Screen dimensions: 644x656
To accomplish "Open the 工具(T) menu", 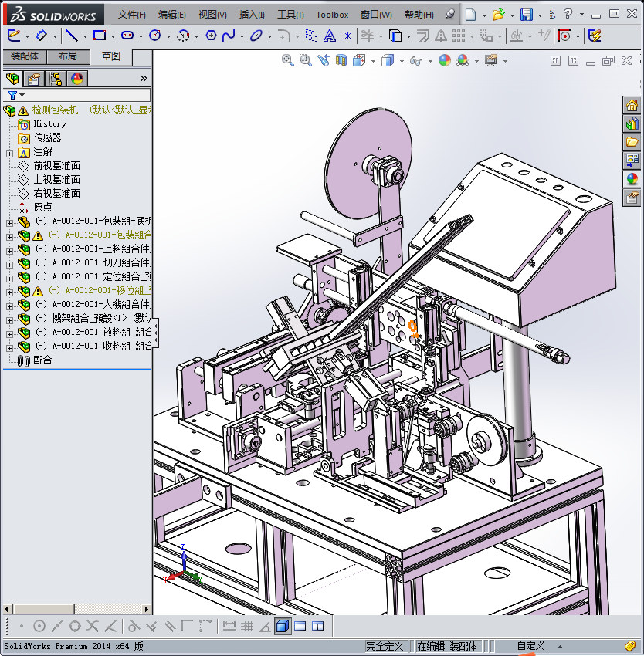I will [x=290, y=15].
